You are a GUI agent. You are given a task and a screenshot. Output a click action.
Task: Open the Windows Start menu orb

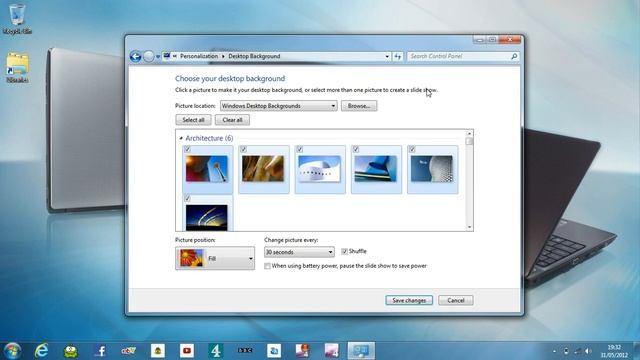pyautogui.click(x=12, y=351)
